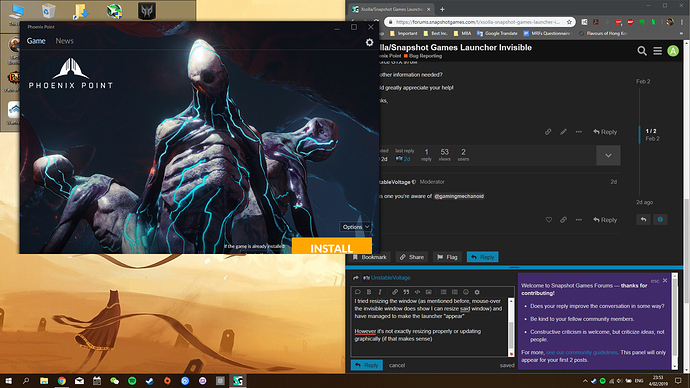The width and height of the screenshot is (690, 388).
Task: Click the blue Reply topic button
Action: (x=482, y=257)
